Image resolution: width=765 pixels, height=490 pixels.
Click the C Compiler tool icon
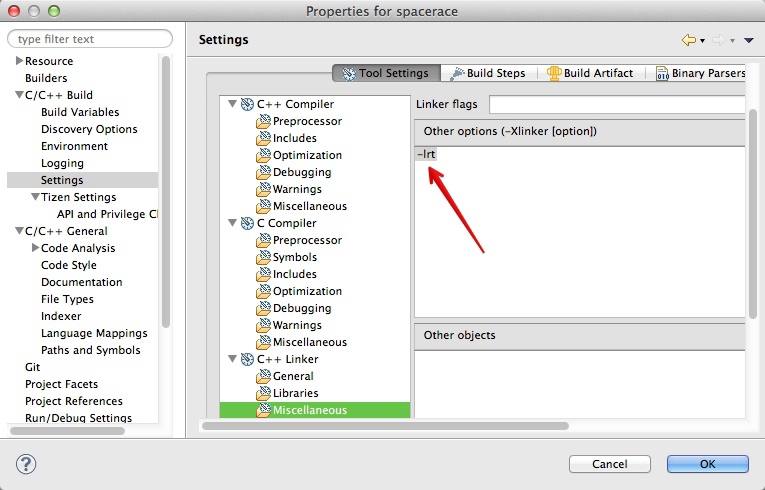(247, 223)
